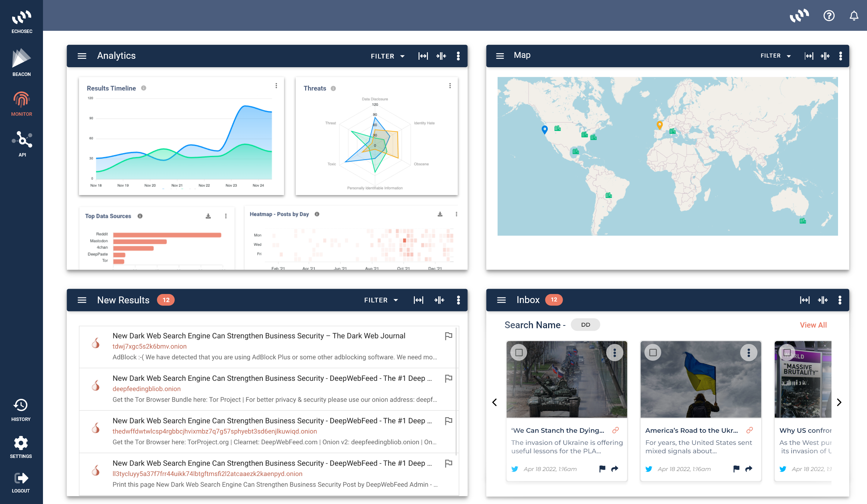Image resolution: width=867 pixels, height=504 pixels.
Task: Advance Inbox carousel with right arrow
Action: click(839, 402)
